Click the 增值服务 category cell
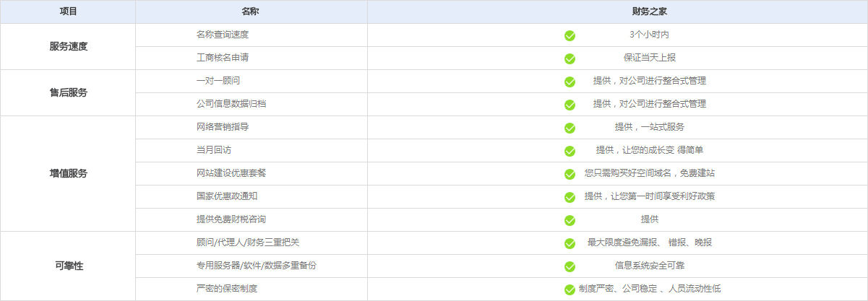Screen dimensions: 868x301 (68, 173)
